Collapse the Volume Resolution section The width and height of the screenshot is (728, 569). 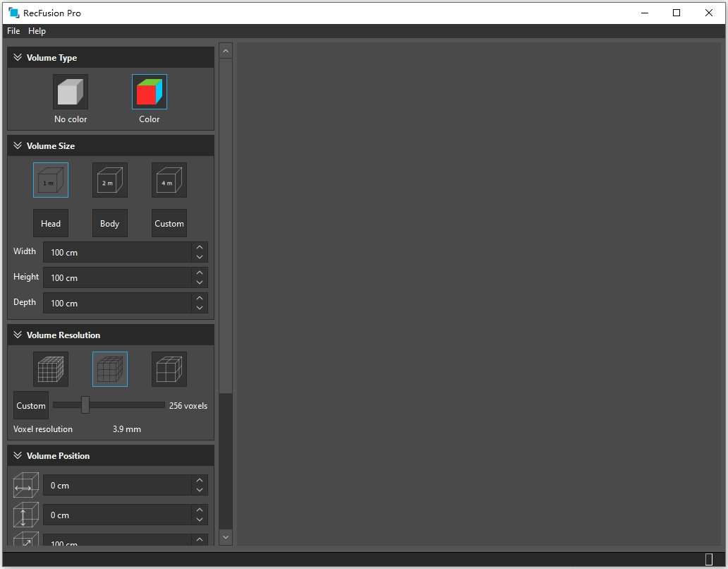pyautogui.click(x=18, y=335)
